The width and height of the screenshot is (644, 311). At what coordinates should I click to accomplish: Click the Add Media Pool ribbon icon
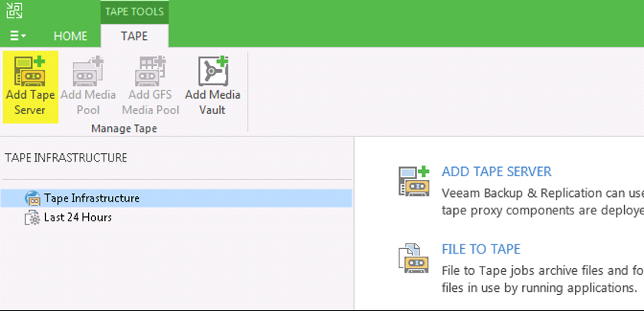tap(88, 71)
